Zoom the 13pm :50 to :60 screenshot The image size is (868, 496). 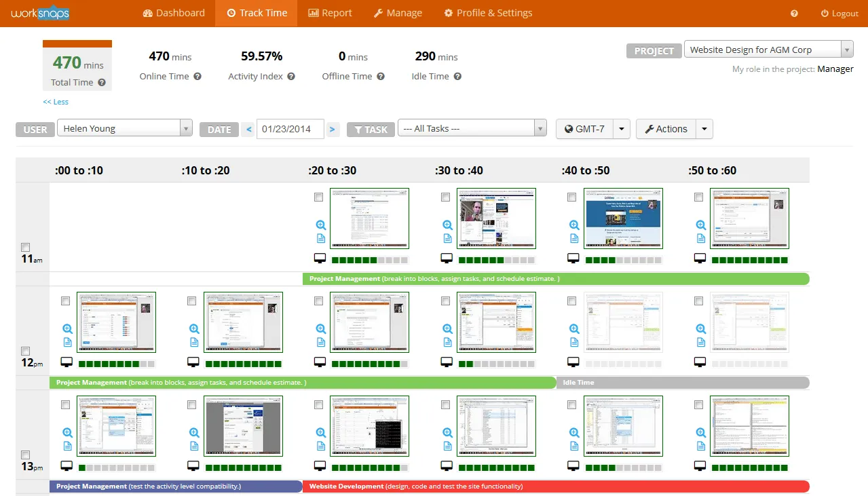point(700,432)
